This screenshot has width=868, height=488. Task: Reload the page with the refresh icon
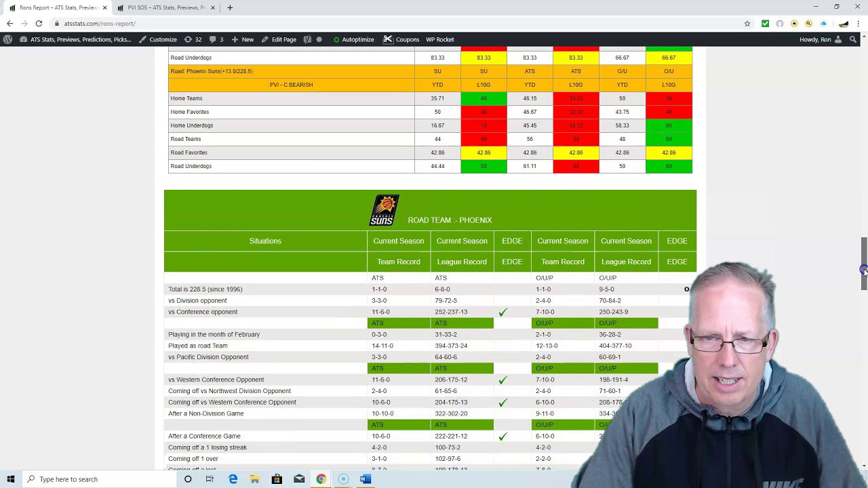point(39,24)
